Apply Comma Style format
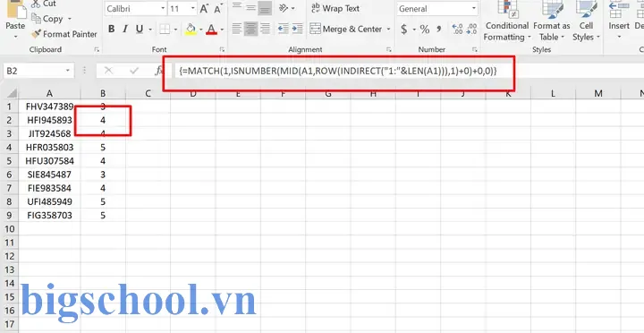The image size is (644, 333). [x=439, y=30]
